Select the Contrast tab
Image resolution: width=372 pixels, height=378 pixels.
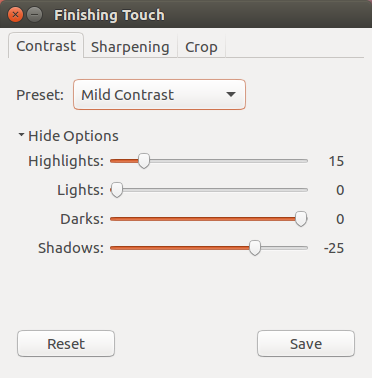click(x=46, y=46)
